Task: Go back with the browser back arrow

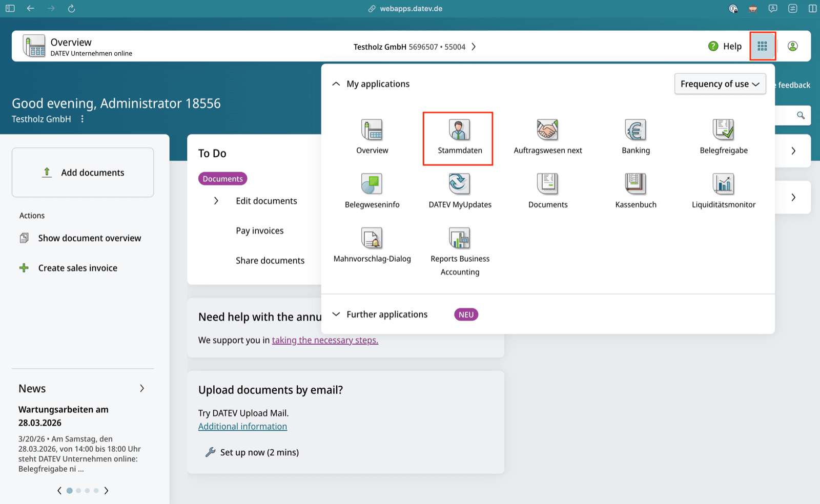Action: click(x=31, y=8)
